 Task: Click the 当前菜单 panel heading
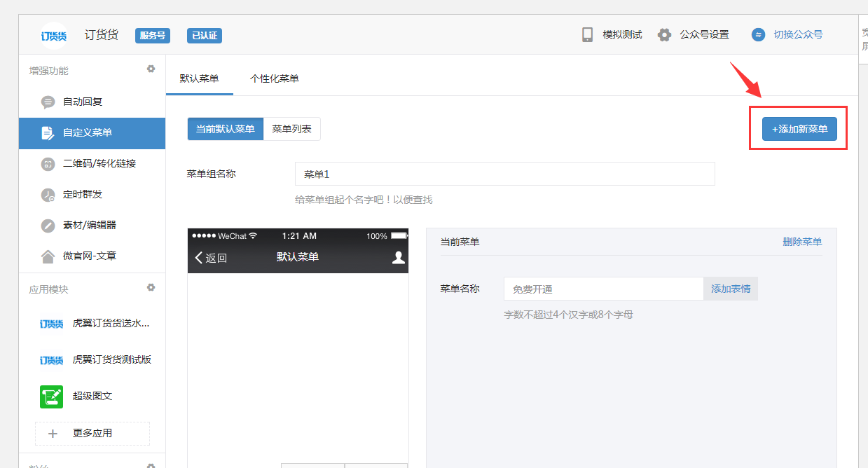pos(460,242)
